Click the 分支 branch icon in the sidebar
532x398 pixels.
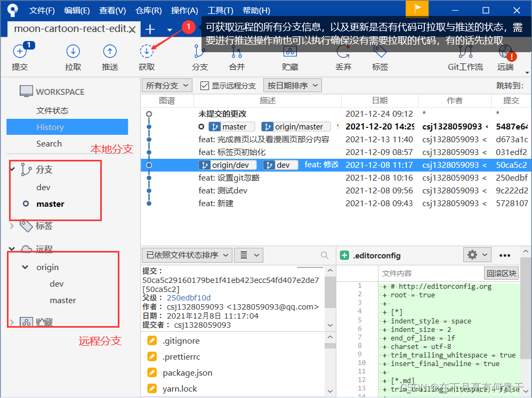tap(26, 169)
